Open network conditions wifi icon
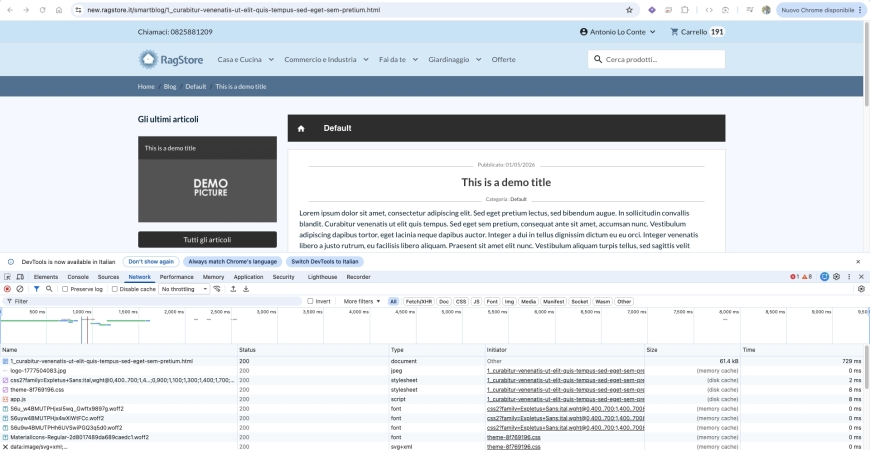 click(217, 289)
